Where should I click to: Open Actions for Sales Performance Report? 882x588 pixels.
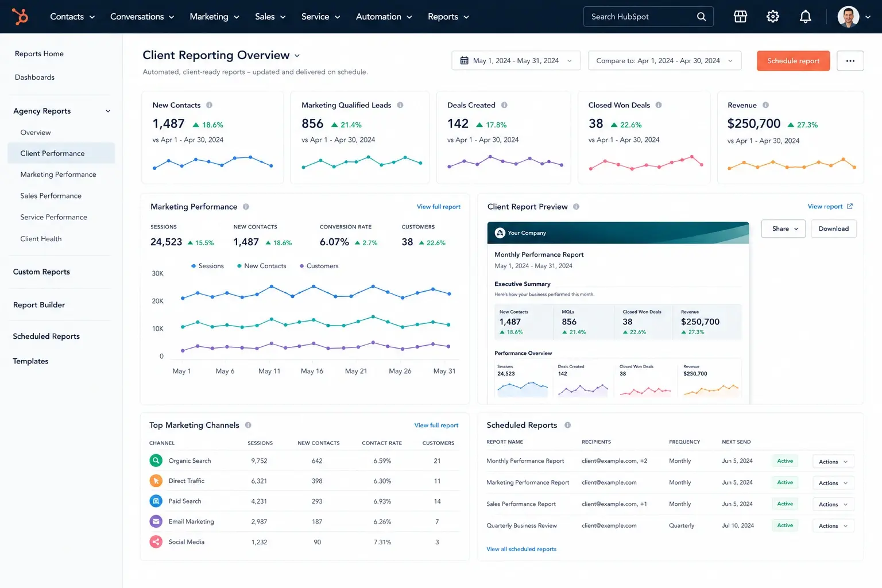pos(833,504)
